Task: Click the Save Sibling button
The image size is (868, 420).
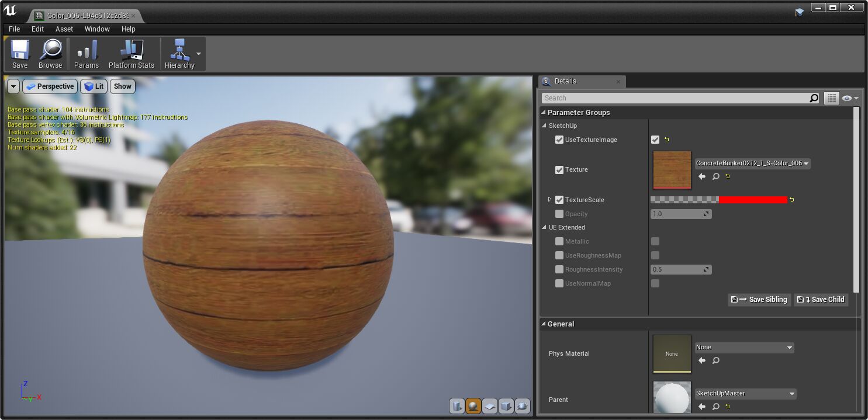Action: pos(759,299)
